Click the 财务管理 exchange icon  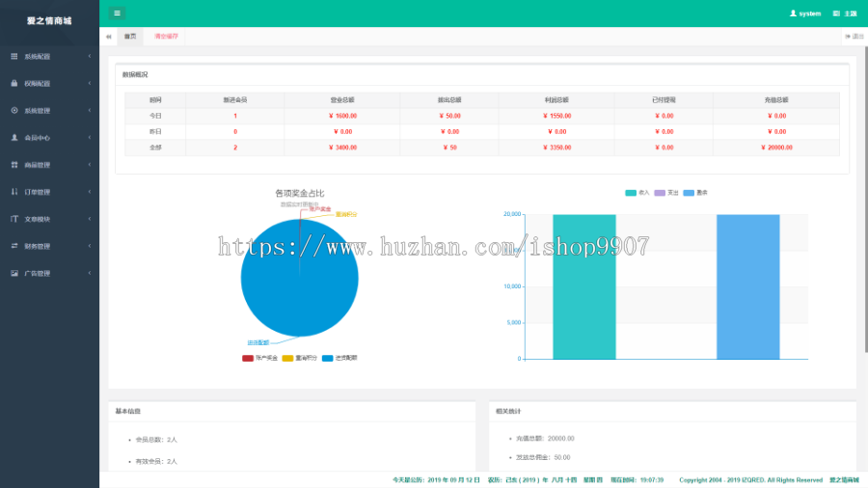(14, 246)
